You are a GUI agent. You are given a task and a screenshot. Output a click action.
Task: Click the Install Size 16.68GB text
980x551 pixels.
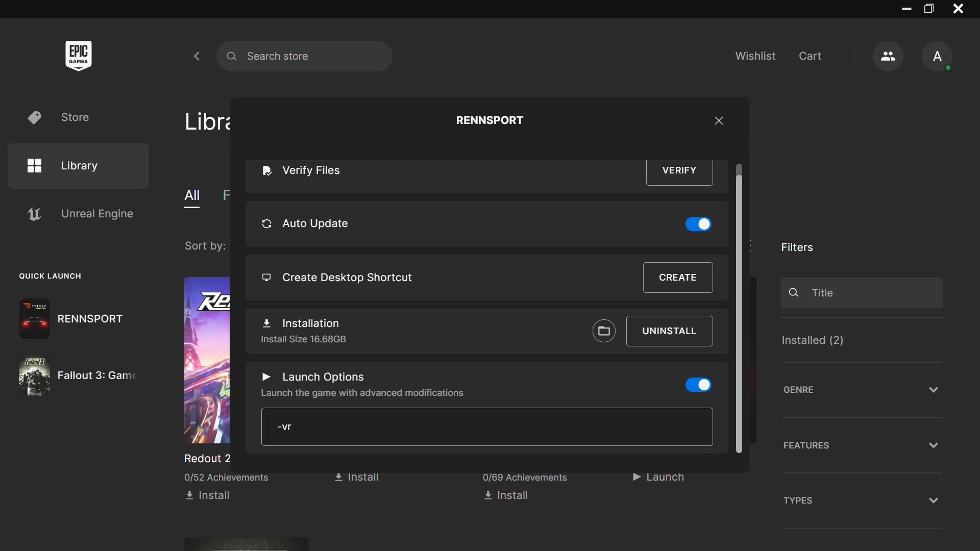click(303, 339)
